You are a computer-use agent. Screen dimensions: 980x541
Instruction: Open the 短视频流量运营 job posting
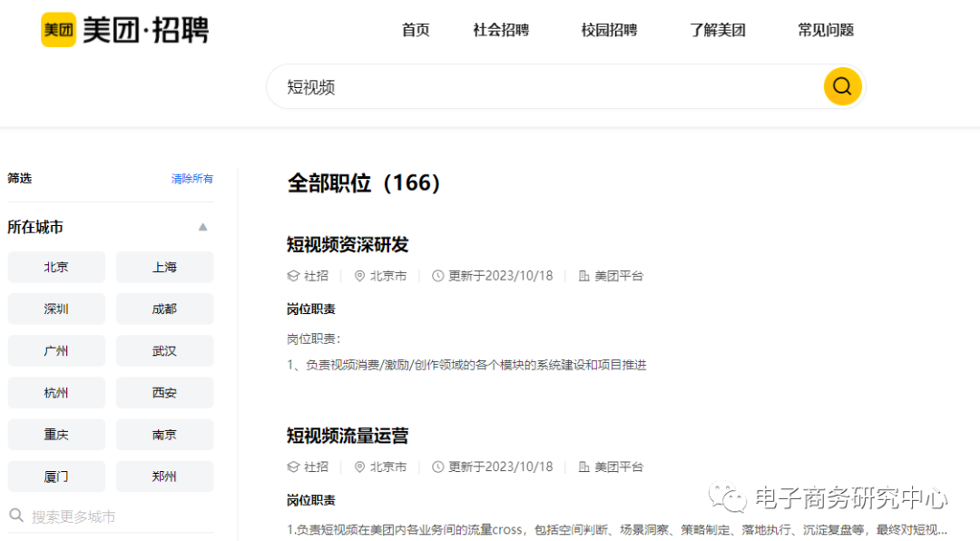pyautogui.click(x=348, y=436)
